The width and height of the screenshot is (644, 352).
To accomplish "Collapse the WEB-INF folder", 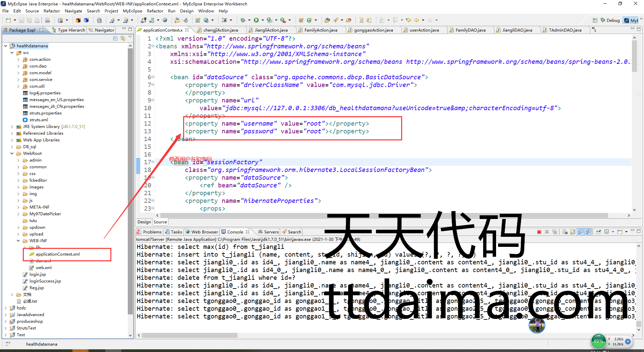I will click(18, 241).
